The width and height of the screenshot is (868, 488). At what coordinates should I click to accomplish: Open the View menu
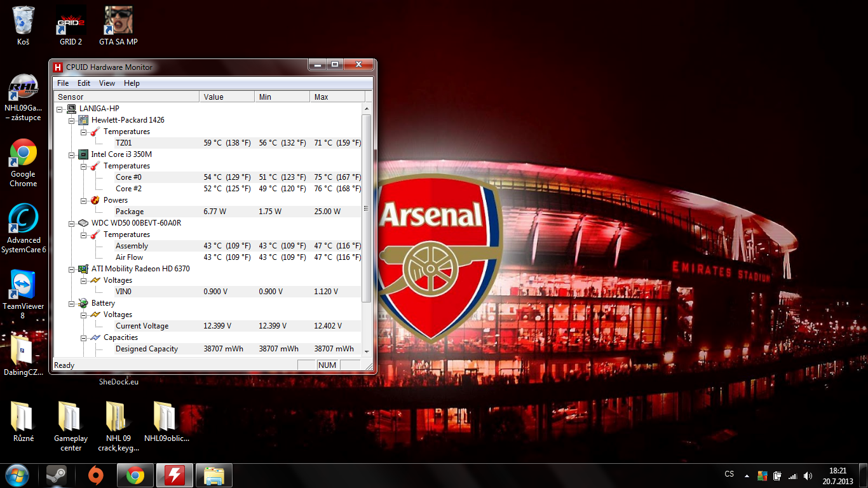[x=107, y=83]
